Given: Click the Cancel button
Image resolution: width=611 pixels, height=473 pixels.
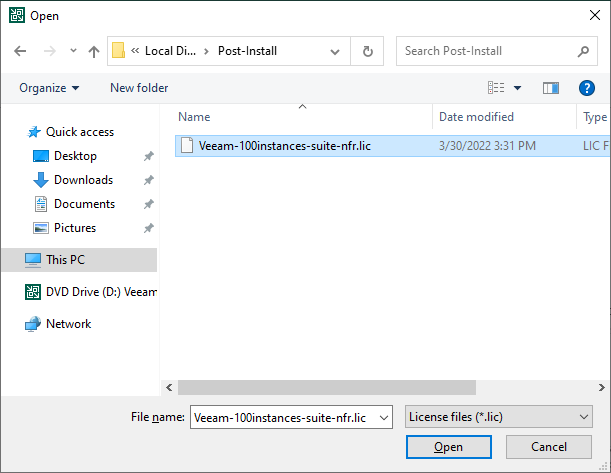Looking at the screenshot, I should point(549,447).
